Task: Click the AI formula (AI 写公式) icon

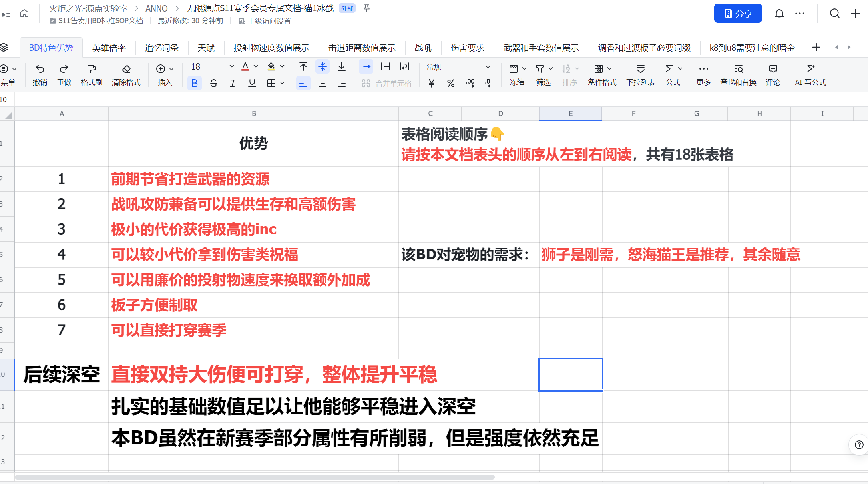Action: (x=810, y=69)
